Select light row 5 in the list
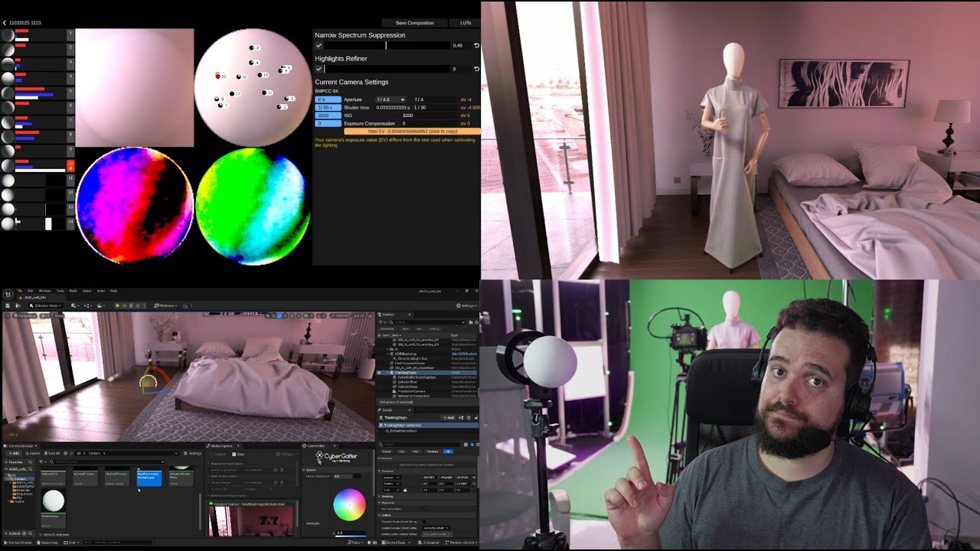Viewport: 980px width, 551px height. [38, 93]
